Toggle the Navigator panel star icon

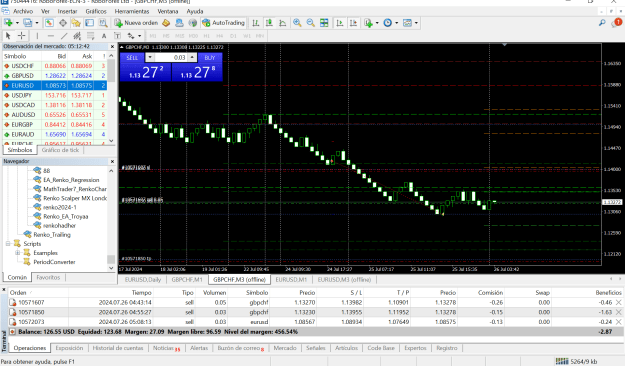[76, 23]
